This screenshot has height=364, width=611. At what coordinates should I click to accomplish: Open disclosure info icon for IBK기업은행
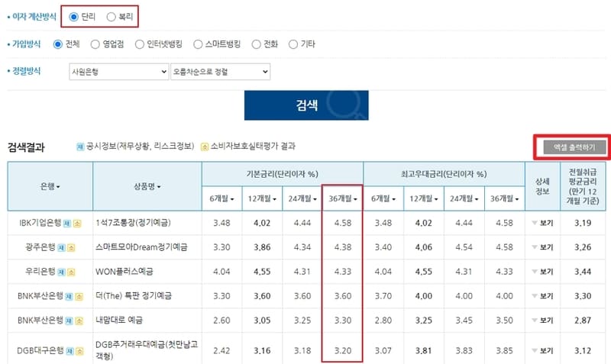[67, 224]
